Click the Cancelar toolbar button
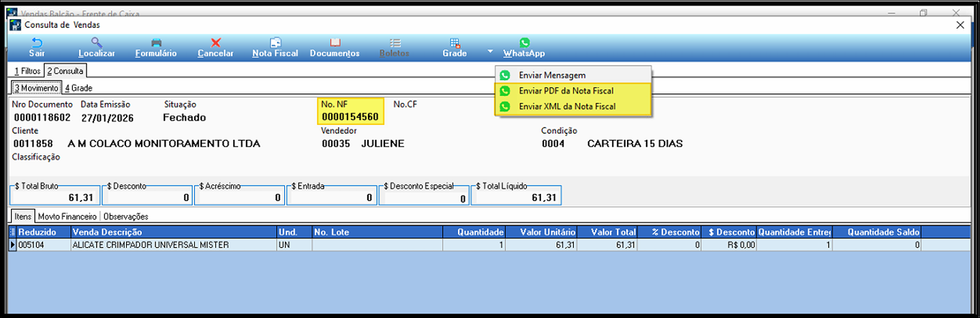Image resolution: width=980 pixels, height=318 pixels. [215, 47]
